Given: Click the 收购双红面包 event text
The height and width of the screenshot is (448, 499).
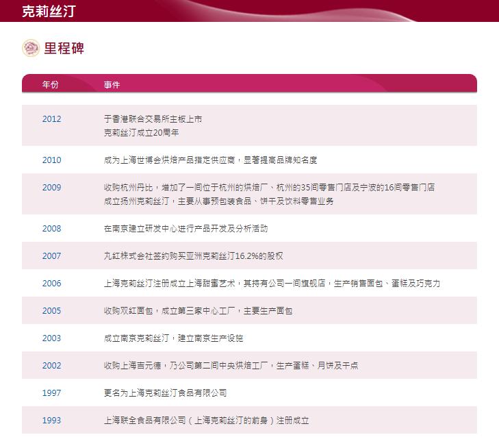Looking at the screenshot, I should 198,310.
